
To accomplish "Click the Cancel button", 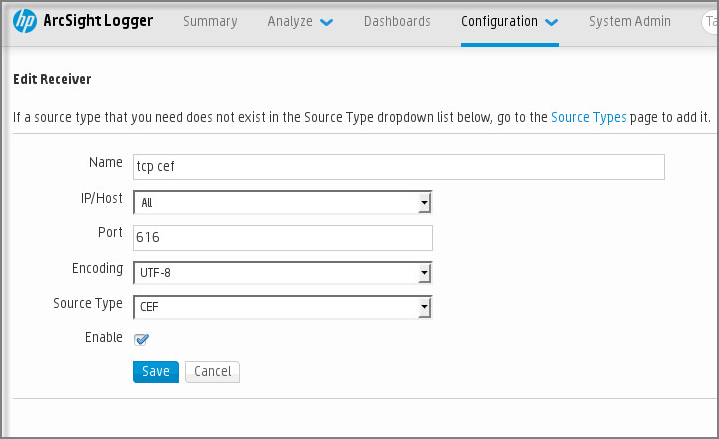I will [212, 371].
